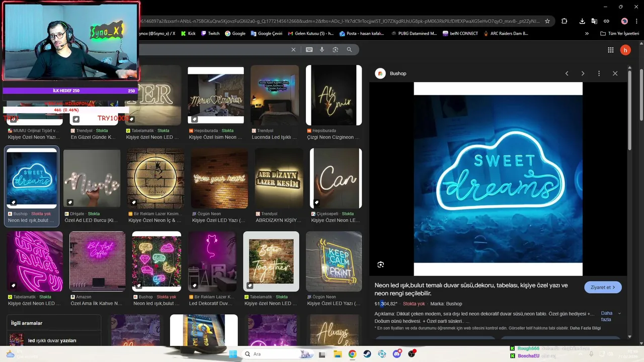The image size is (644, 362).
Task: Click the browser address bar URL
Action: pos(340,21)
